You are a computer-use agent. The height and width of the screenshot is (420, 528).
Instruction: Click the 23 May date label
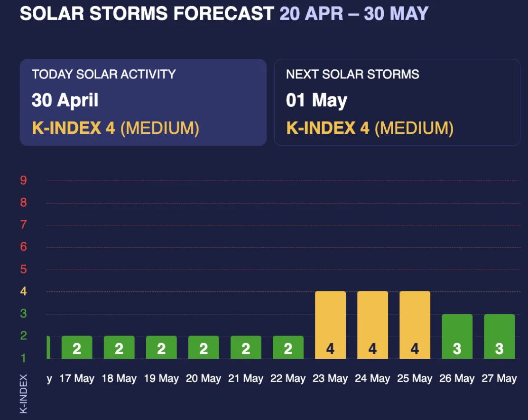pyautogui.click(x=330, y=379)
